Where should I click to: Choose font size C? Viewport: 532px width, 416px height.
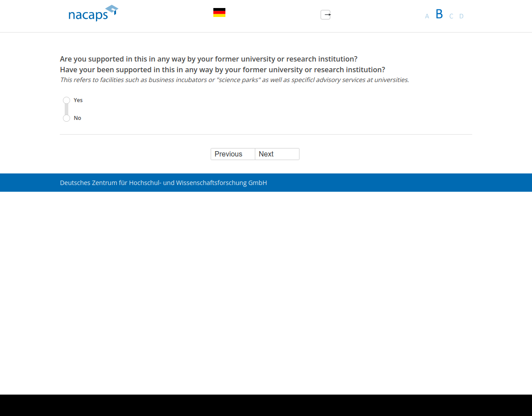pos(451,16)
